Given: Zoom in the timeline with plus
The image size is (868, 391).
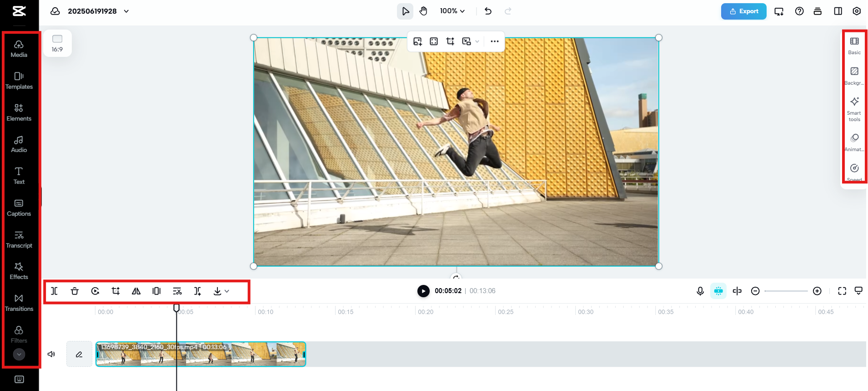Looking at the screenshot, I should click(x=817, y=291).
